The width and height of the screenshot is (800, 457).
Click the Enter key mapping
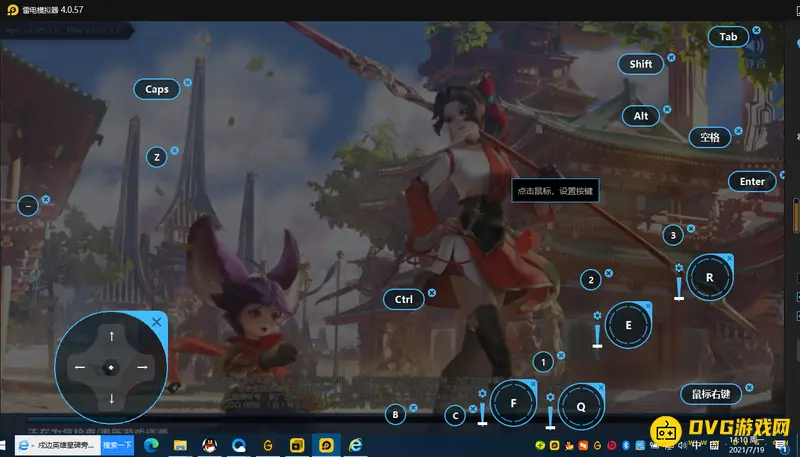(x=752, y=181)
